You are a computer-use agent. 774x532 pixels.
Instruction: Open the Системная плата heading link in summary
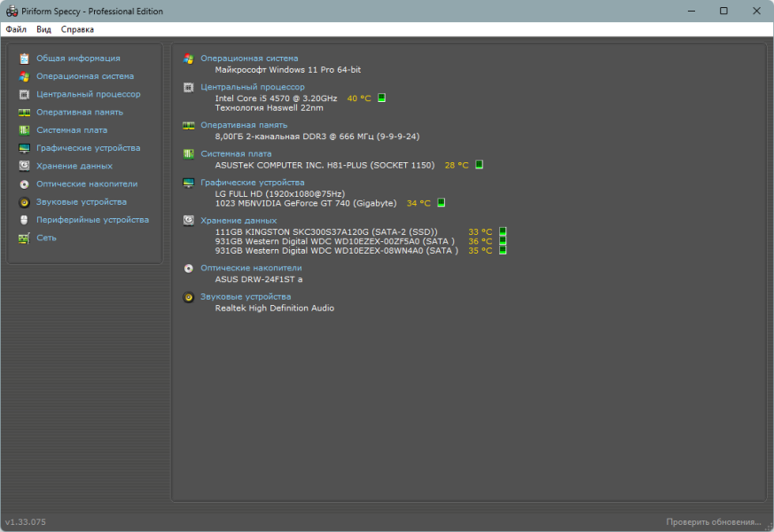point(236,153)
